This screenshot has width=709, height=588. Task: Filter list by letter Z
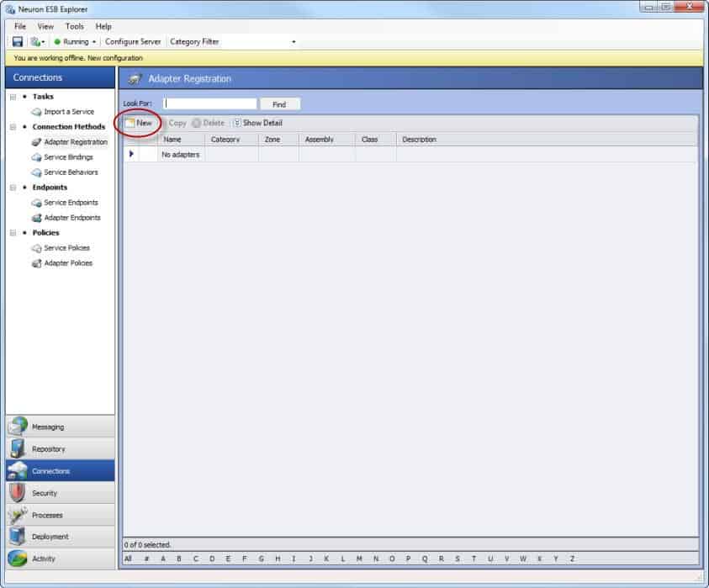point(573,559)
